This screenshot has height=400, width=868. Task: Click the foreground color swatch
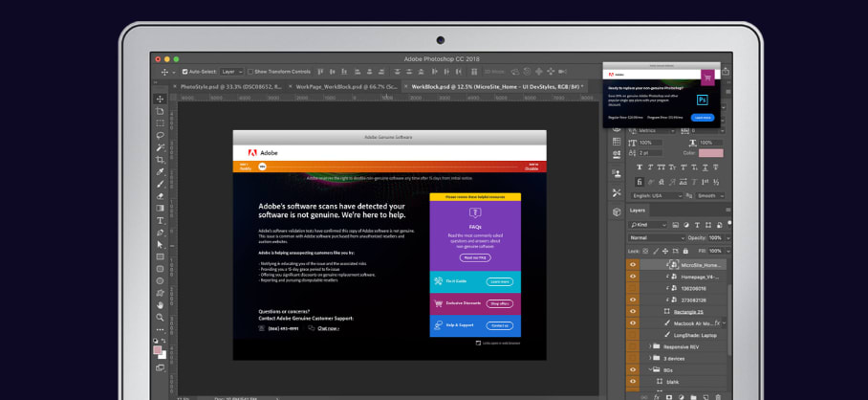click(x=158, y=350)
